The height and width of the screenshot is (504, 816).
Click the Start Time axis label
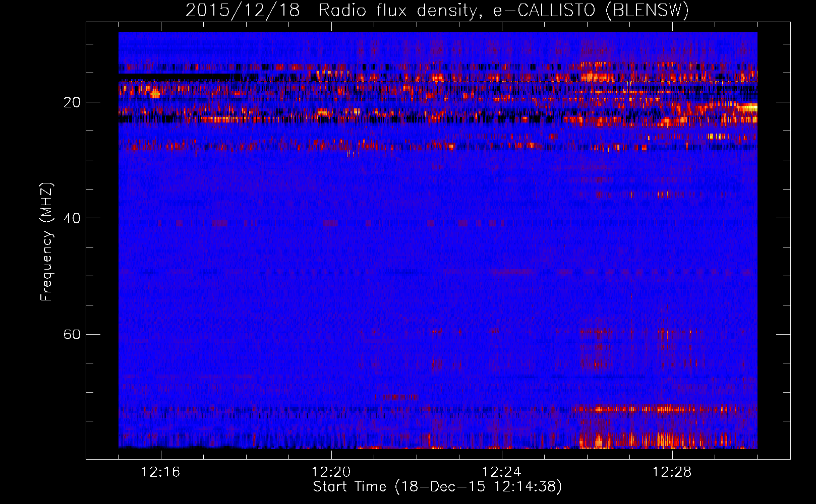[x=437, y=487]
